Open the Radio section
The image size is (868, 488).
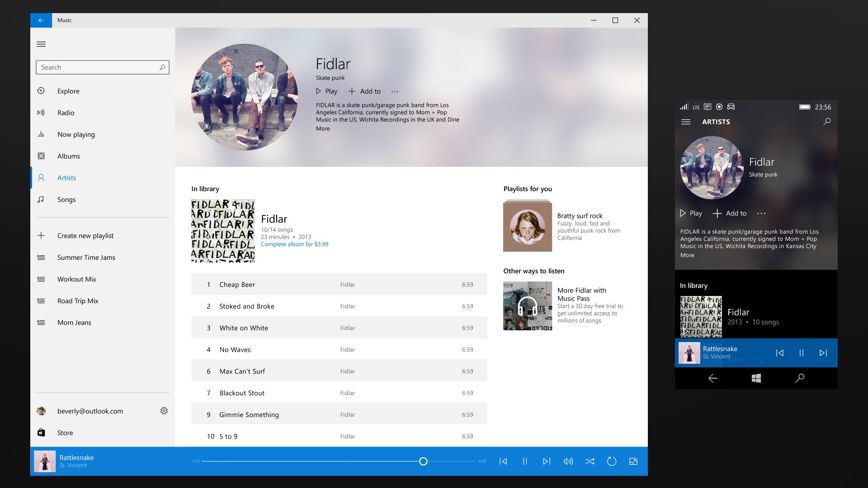(66, 113)
